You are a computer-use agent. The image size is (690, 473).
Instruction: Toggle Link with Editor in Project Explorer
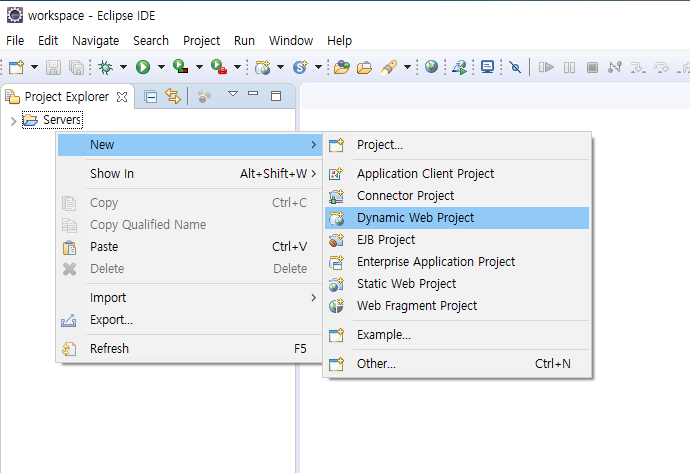tap(172, 96)
